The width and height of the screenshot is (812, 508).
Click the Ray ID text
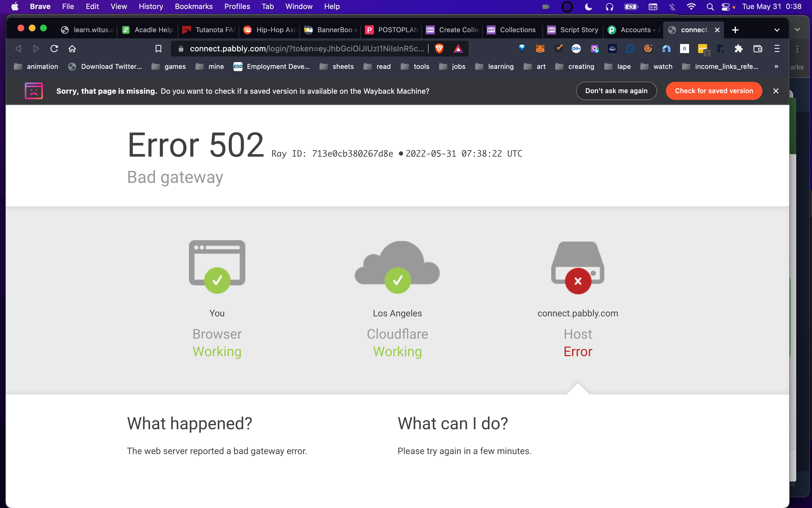point(332,154)
